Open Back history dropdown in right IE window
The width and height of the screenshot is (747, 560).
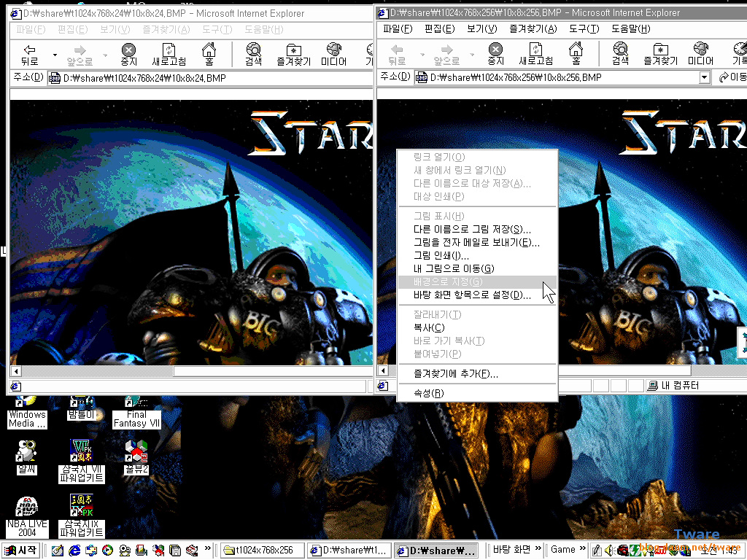point(422,54)
